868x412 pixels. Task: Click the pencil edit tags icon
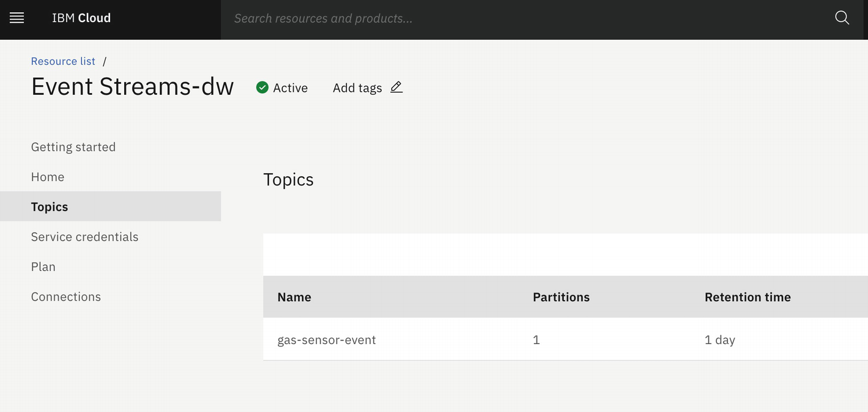[396, 87]
